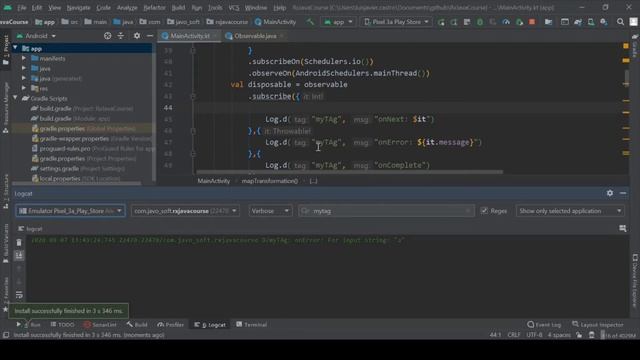Click locate-target icon in Project panel
640x360 pixels.
click(108, 36)
